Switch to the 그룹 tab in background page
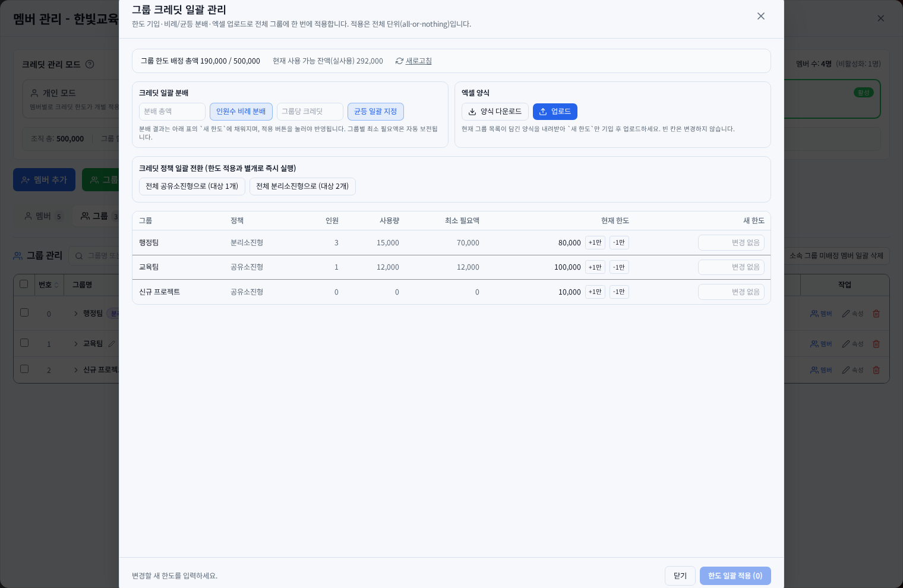The image size is (903, 588). click(97, 216)
